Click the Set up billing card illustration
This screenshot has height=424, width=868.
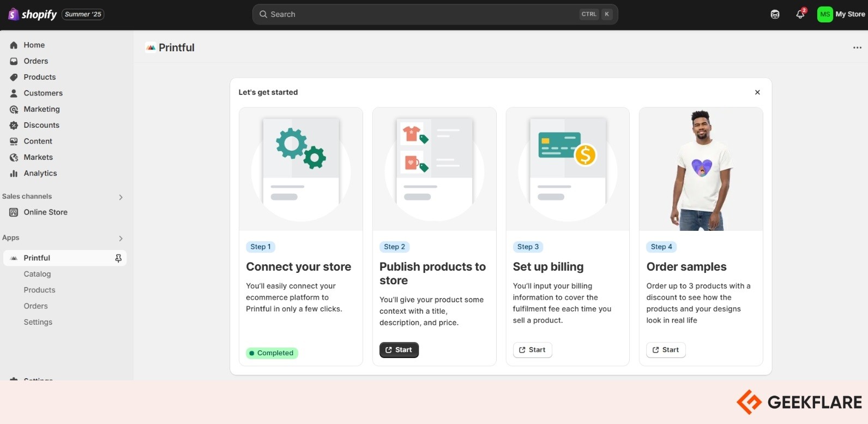click(568, 169)
